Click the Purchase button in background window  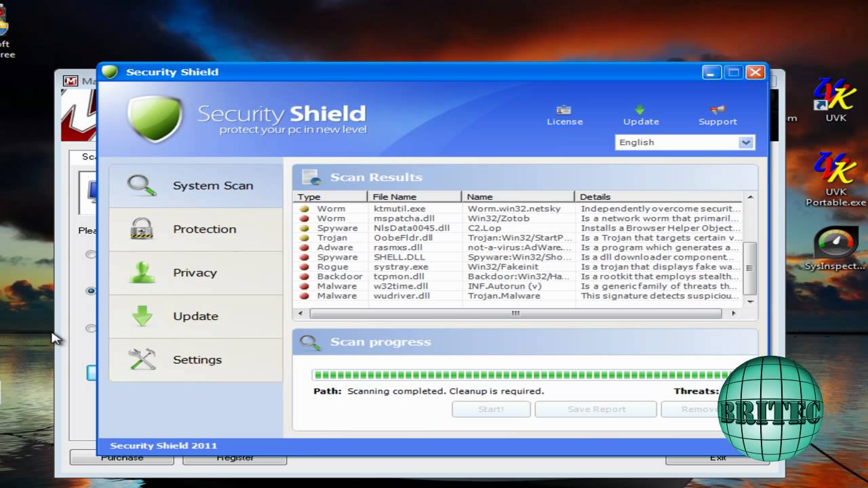coord(122,458)
